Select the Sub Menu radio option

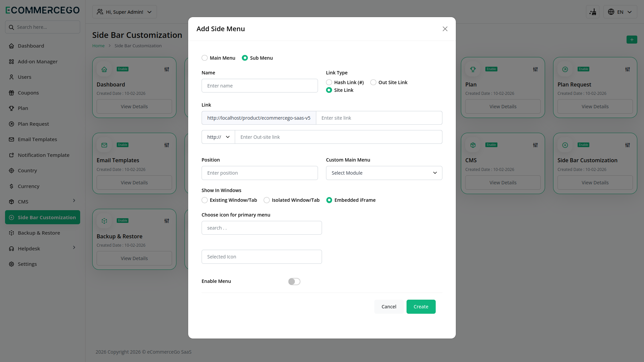[x=245, y=58]
